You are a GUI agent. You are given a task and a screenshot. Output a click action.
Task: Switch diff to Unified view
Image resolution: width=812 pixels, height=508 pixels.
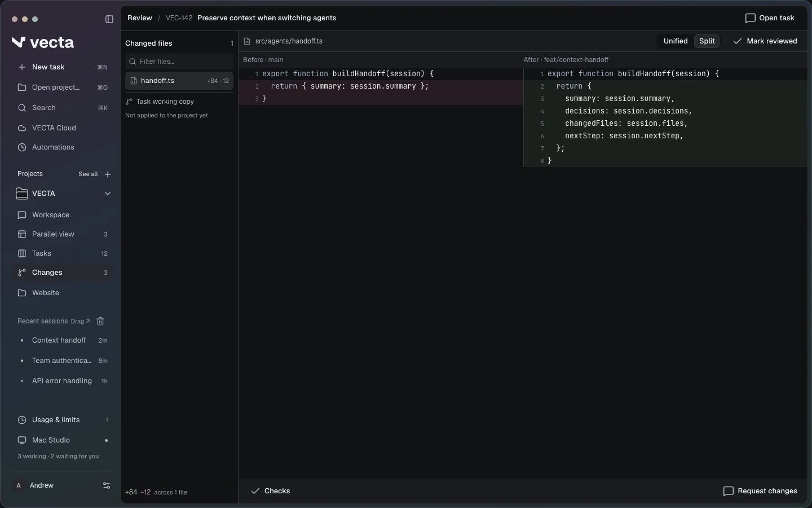(676, 41)
